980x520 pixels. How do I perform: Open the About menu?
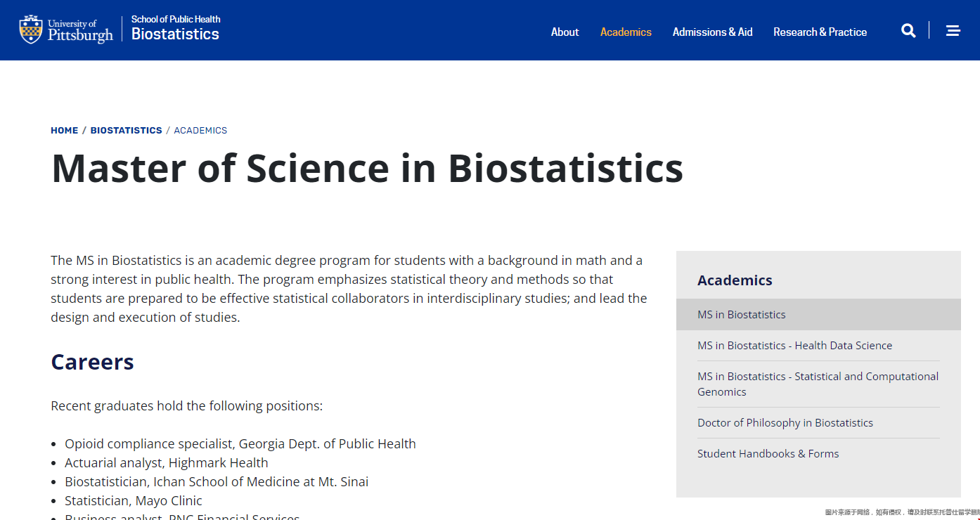point(565,32)
